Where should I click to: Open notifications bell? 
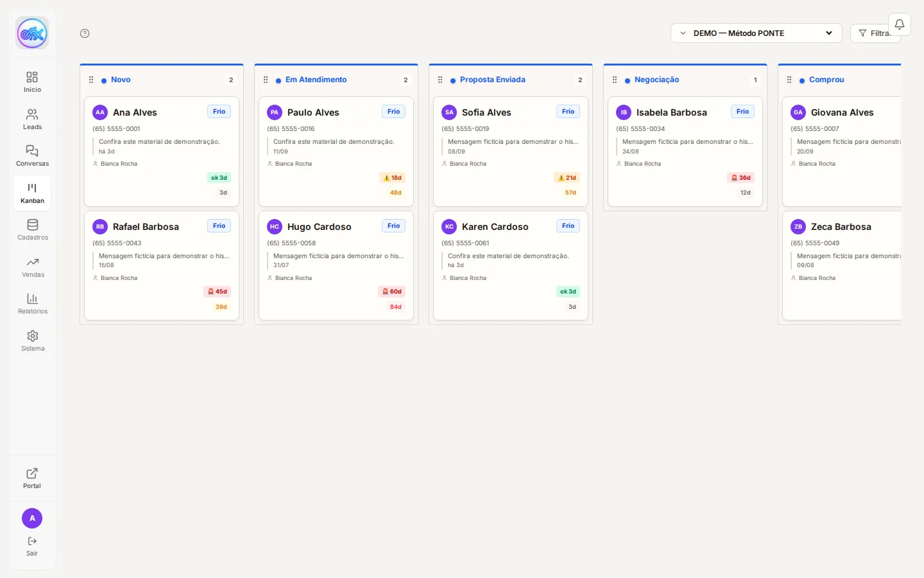[900, 24]
